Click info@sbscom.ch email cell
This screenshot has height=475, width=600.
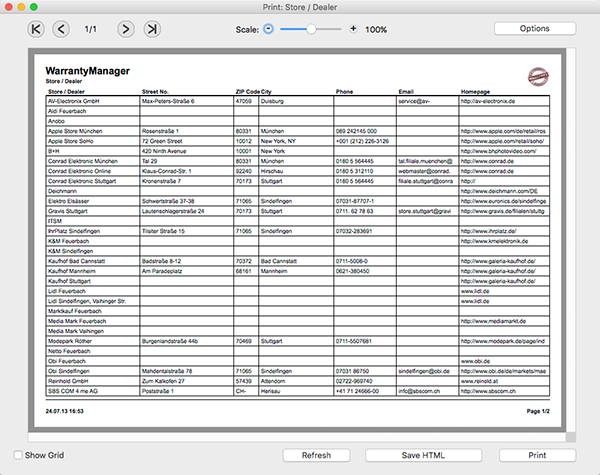[427, 391]
